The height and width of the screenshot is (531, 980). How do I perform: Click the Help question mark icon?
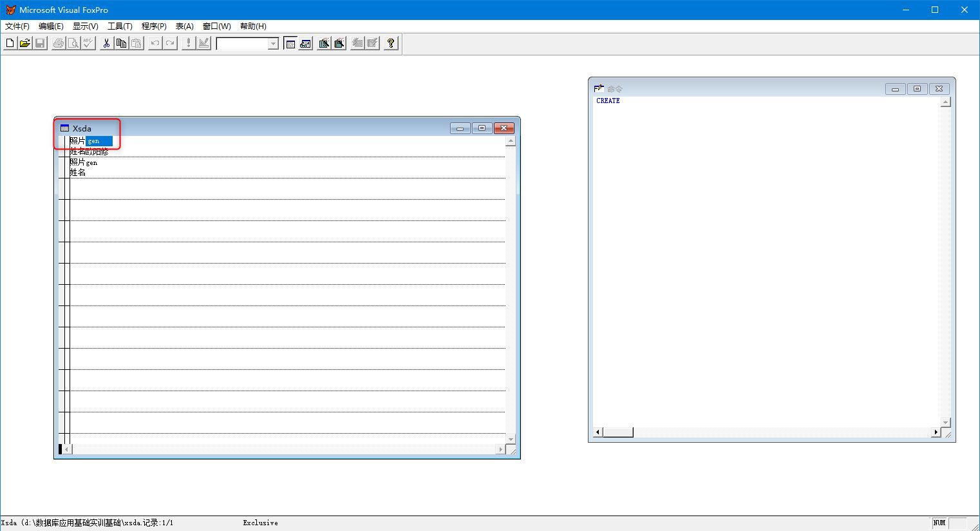click(391, 43)
